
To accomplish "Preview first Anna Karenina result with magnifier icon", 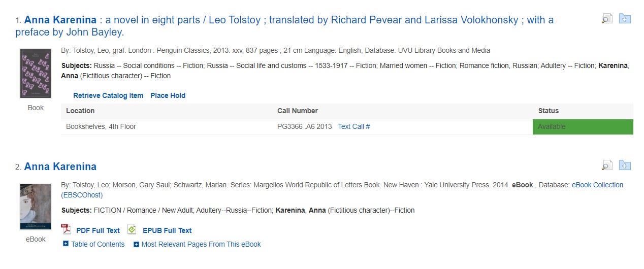I will pos(607,19).
